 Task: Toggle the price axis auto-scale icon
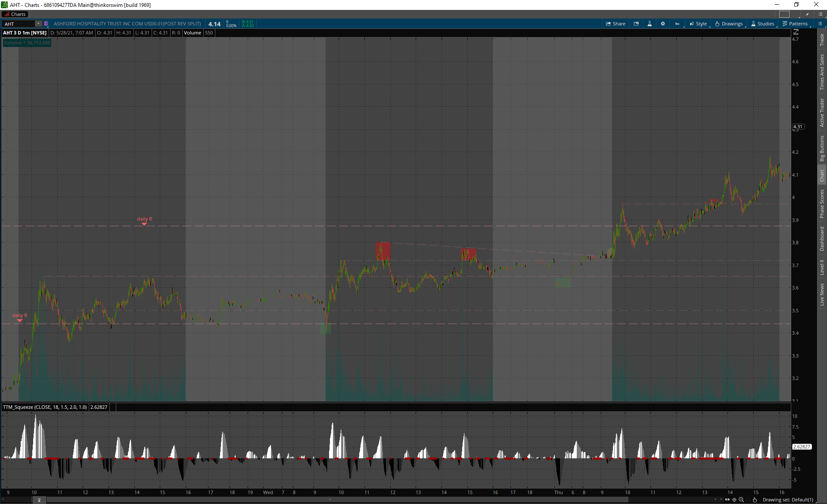(x=796, y=32)
